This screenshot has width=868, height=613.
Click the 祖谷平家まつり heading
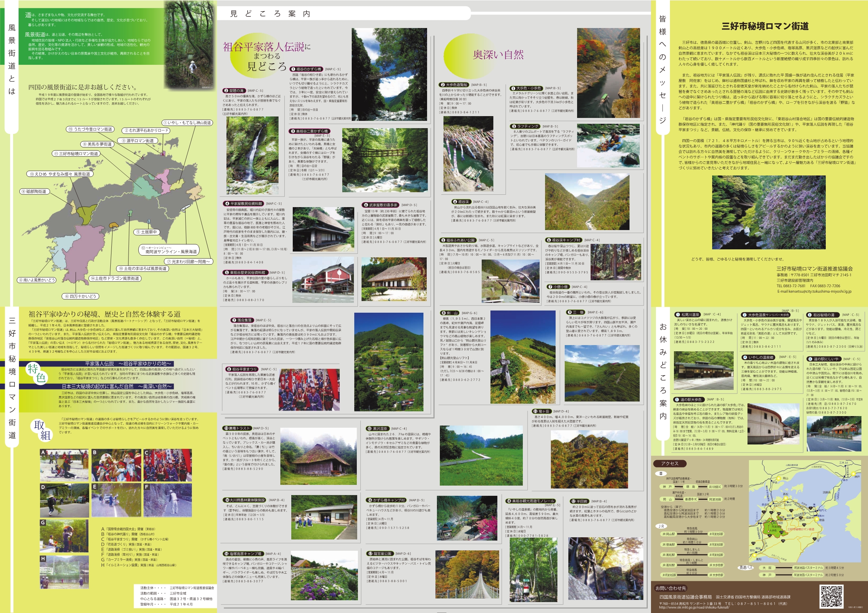tap(242, 369)
